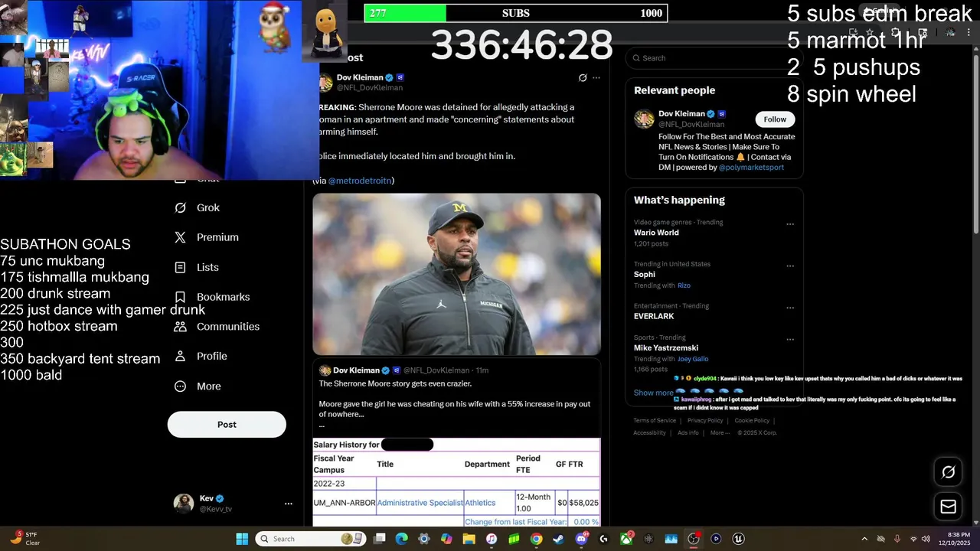Open Google Chrome from the taskbar
Image resolution: width=980 pixels, height=551 pixels.
tap(536, 539)
